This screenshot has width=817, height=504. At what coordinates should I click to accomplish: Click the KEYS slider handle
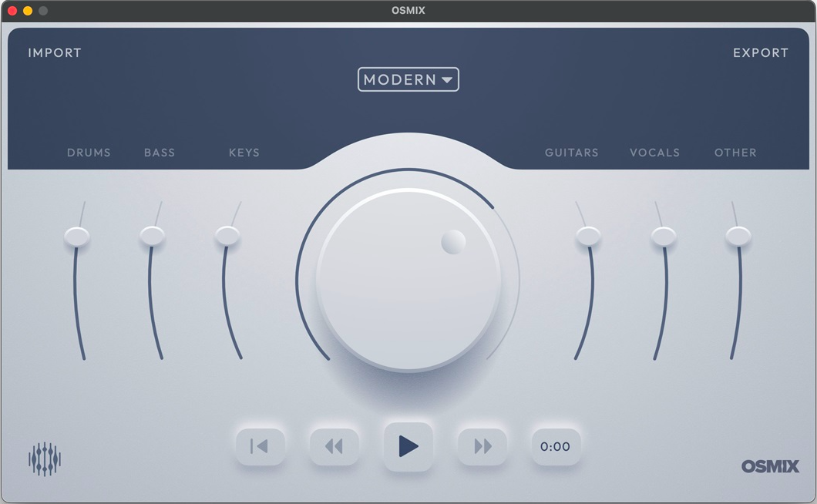coord(227,235)
